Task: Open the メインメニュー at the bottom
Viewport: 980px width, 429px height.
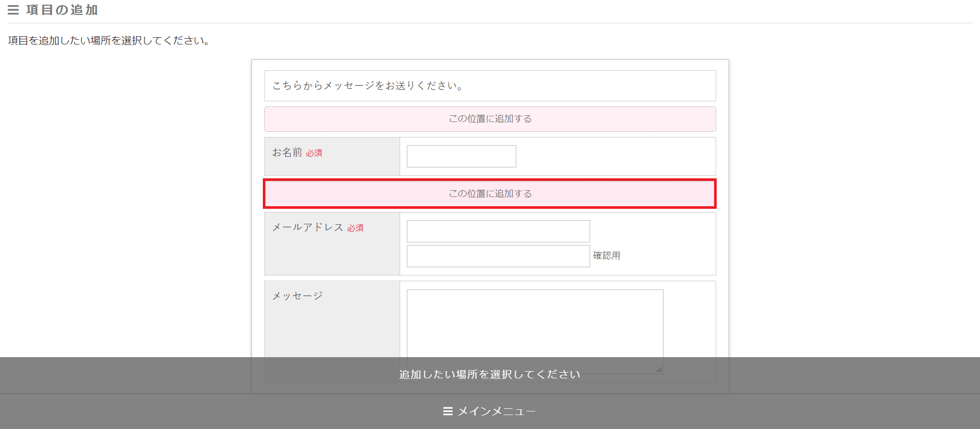Action: (489, 411)
